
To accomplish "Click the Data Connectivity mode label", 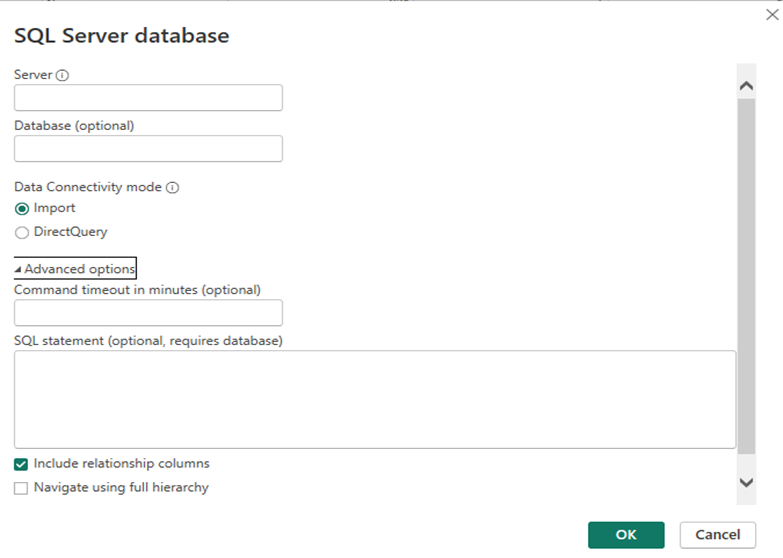I will point(88,187).
